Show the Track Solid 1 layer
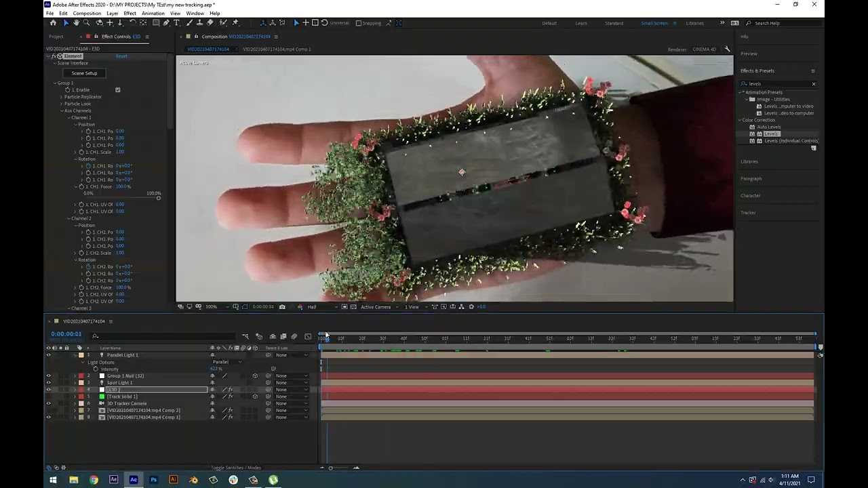The width and height of the screenshot is (868, 488). click(x=48, y=396)
